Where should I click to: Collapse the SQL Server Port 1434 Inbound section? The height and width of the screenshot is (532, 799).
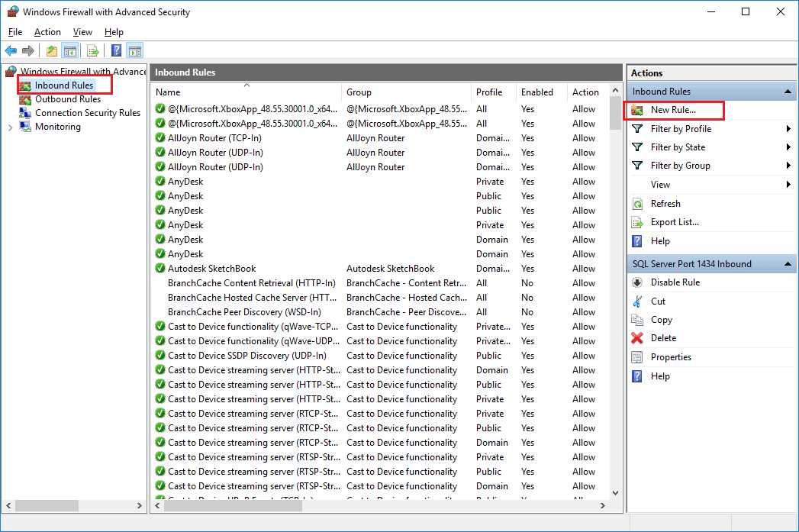(788, 264)
